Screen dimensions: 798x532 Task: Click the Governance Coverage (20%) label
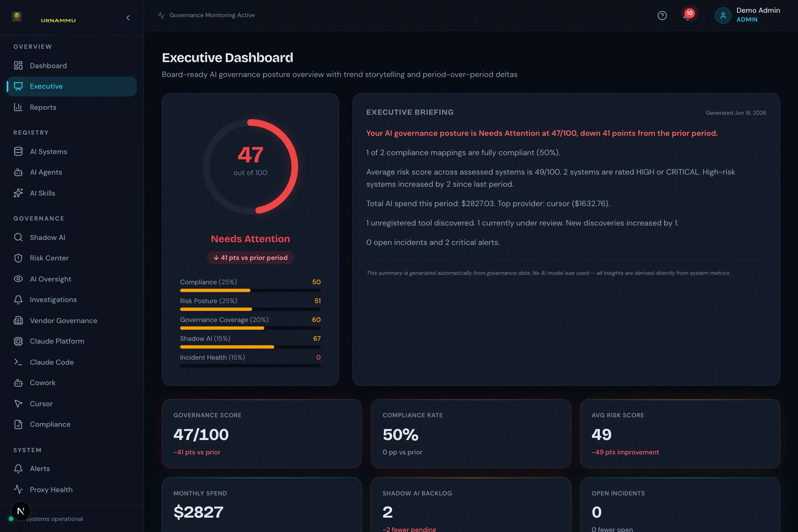tap(224, 319)
